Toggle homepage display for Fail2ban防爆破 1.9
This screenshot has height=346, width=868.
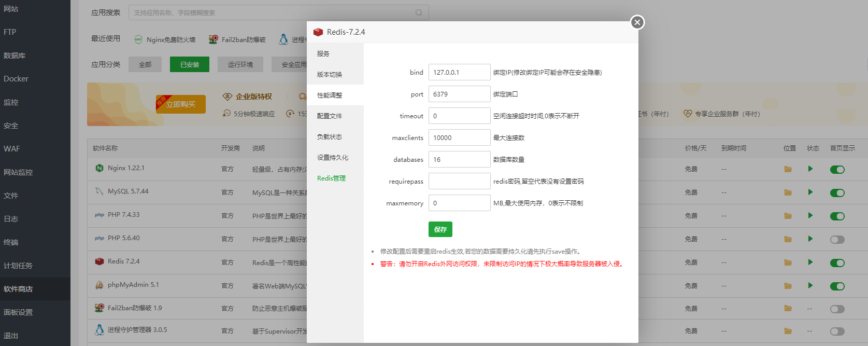837,309
